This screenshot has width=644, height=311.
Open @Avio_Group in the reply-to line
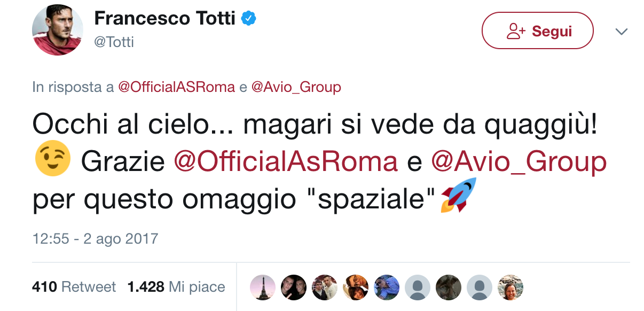pyautogui.click(x=295, y=87)
